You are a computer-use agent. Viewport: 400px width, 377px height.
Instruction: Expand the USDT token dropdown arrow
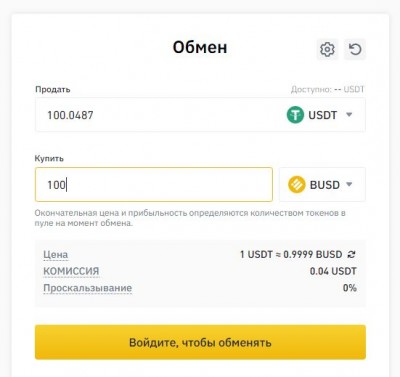[349, 115]
